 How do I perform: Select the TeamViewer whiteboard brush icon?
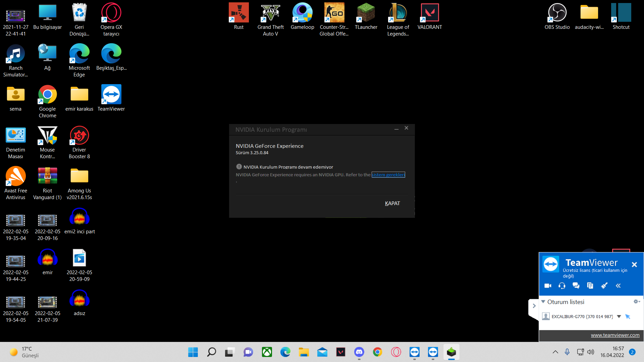point(604,286)
